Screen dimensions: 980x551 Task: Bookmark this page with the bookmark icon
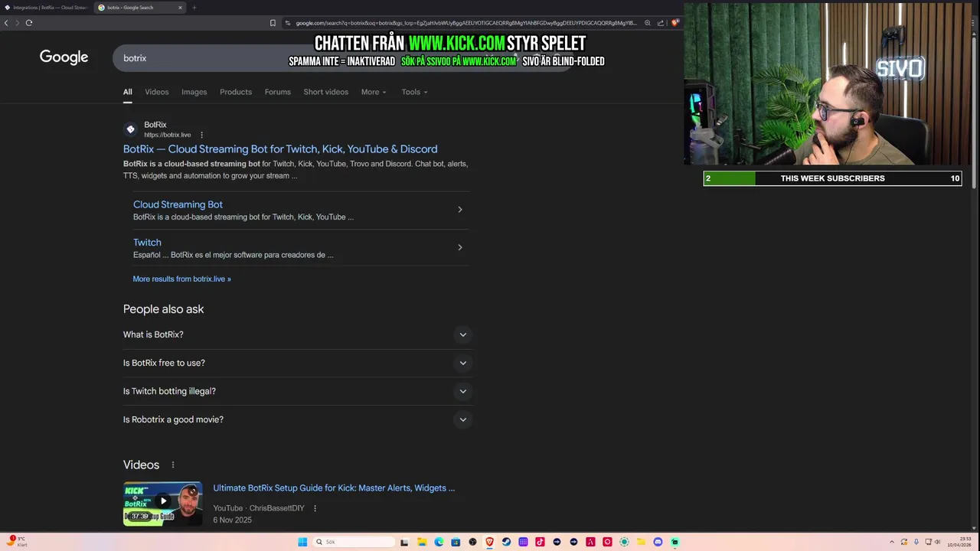[x=273, y=23]
